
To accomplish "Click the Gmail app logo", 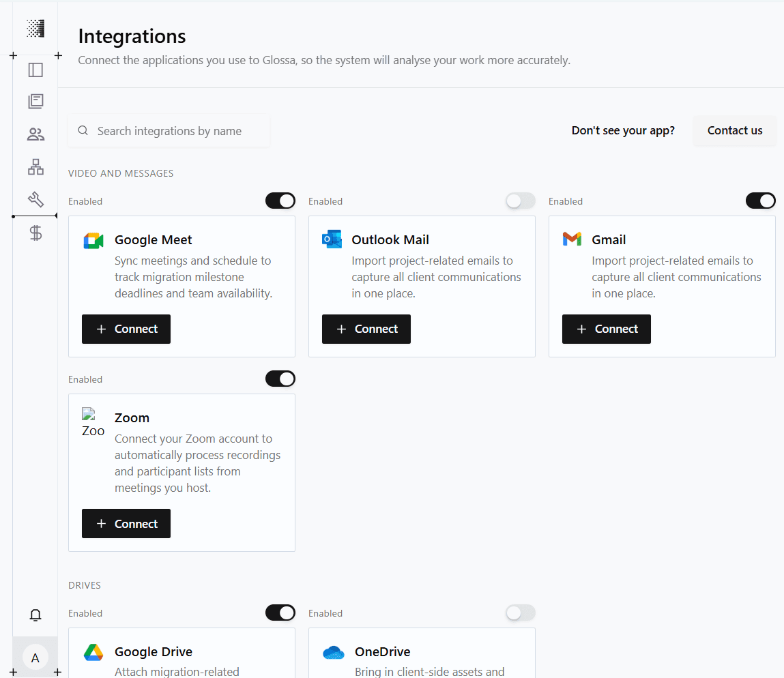I will pyautogui.click(x=573, y=239).
